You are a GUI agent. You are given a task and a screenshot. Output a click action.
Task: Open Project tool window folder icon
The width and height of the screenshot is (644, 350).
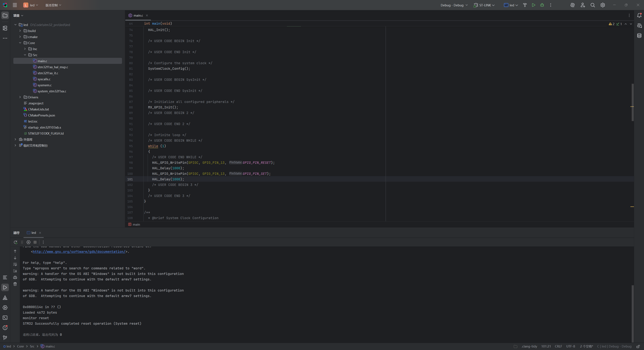coord(5,15)
